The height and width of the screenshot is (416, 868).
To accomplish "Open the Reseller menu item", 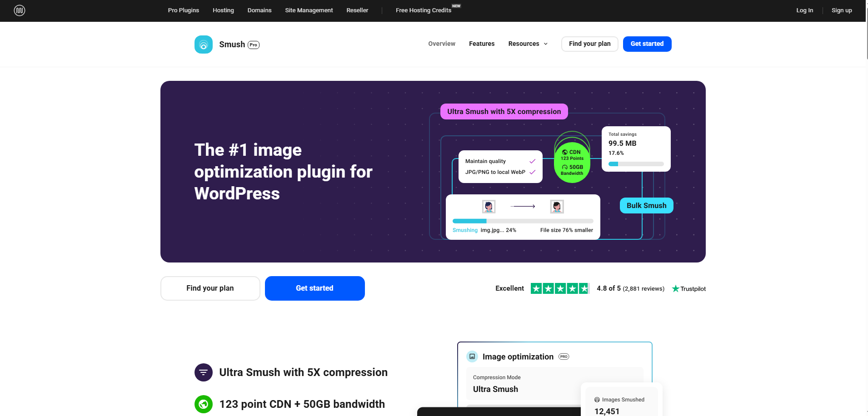I will point(357,10).
